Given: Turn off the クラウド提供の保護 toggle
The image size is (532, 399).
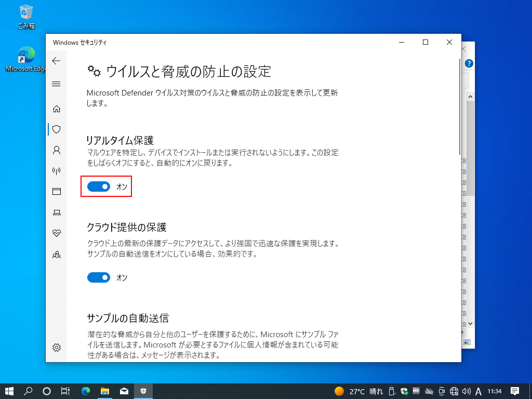Looking at the screenshot, I should point(99,277).
